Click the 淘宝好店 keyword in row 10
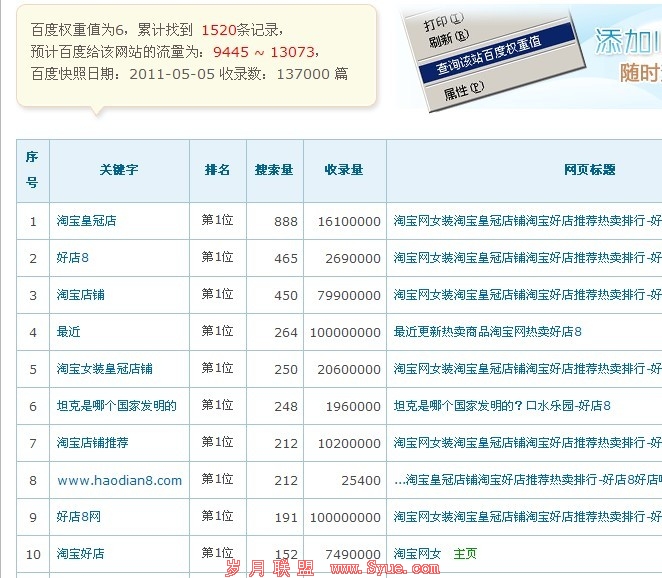This screenshot has width=662, height=578. (80, 553)
